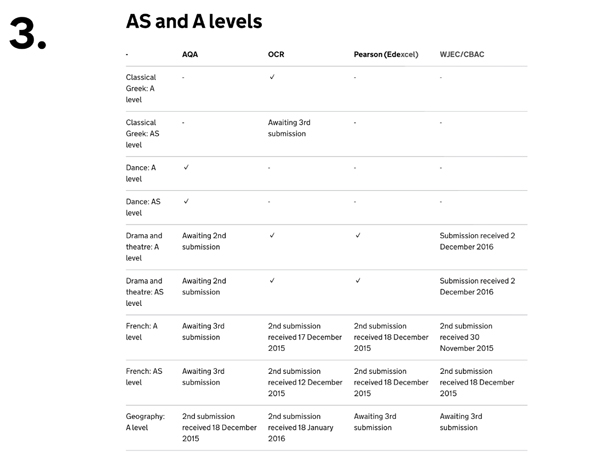Click OCR checkmark in Drama and theatre AS level

[272, 280]
